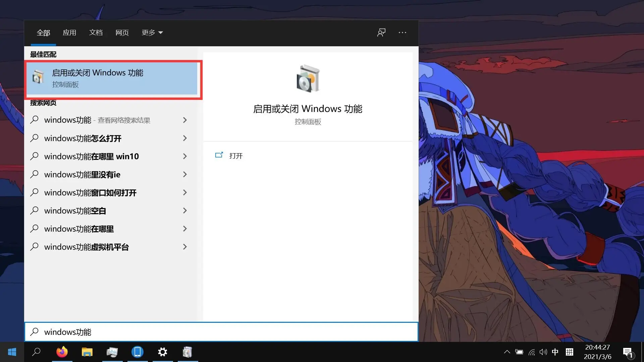Select the 文档 filter tab

tap(96, 33)
